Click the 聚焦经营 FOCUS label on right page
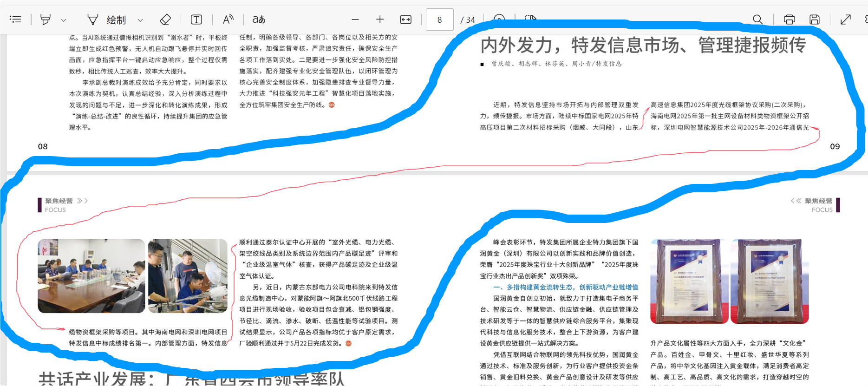The image size is (868, 386). (815, 205)
